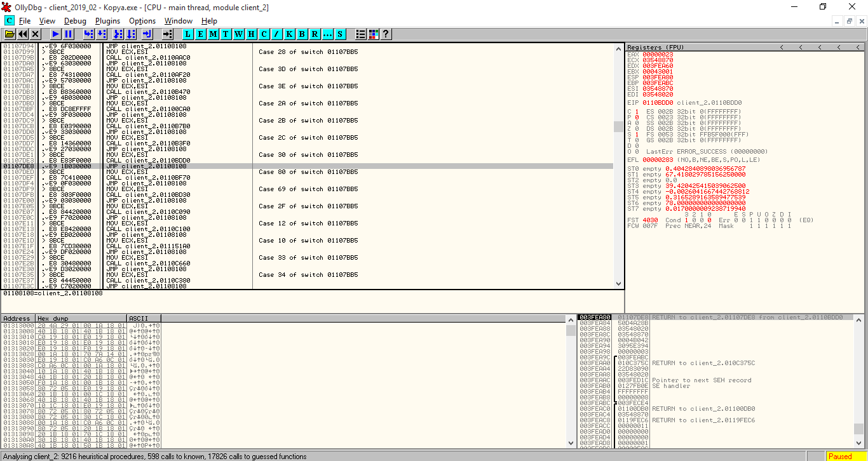Click the Trace into toolbar icon

tap(118, 34)
